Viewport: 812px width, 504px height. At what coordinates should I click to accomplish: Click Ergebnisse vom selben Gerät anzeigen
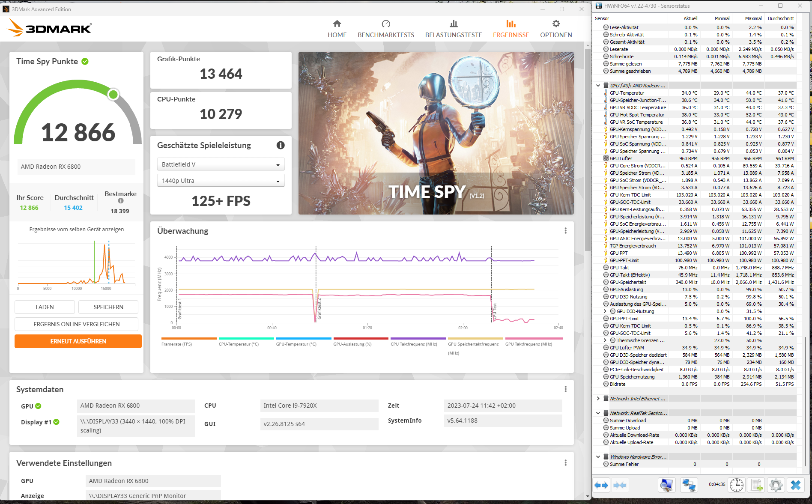tap(77, 230)
